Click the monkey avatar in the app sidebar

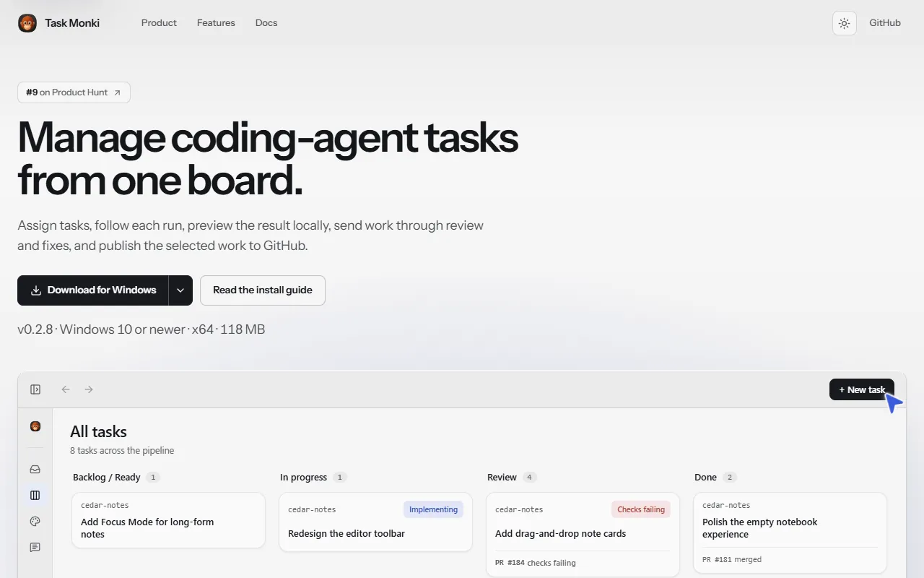35,426
